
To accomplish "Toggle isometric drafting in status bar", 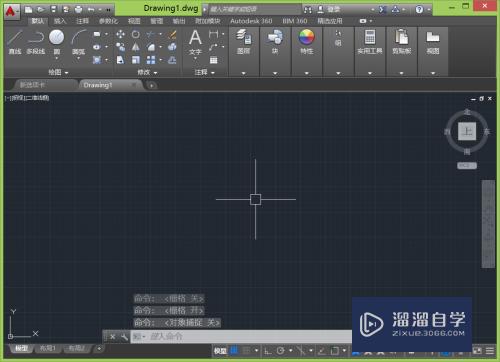I will 301,351.
